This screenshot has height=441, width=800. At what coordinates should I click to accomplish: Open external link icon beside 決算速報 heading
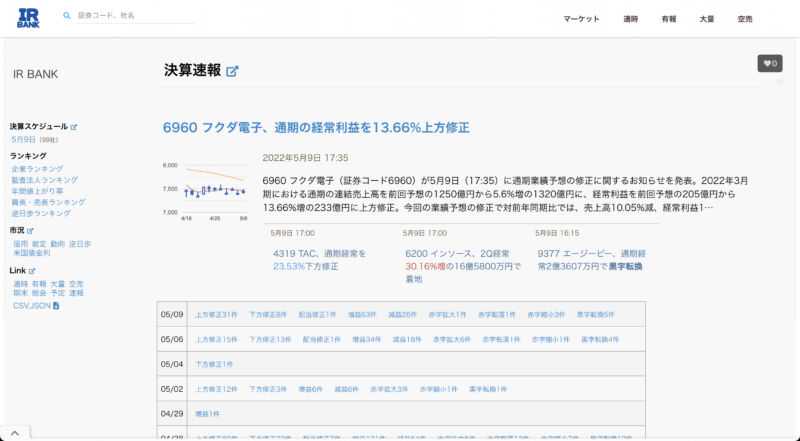(x=232, y=71)
